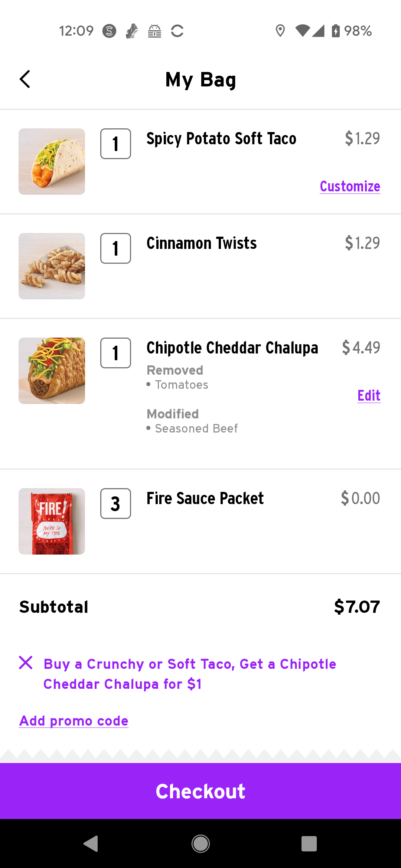
Task: Customize the Spicy Potato Soft Taco
Action: click(x=350, y=186)
